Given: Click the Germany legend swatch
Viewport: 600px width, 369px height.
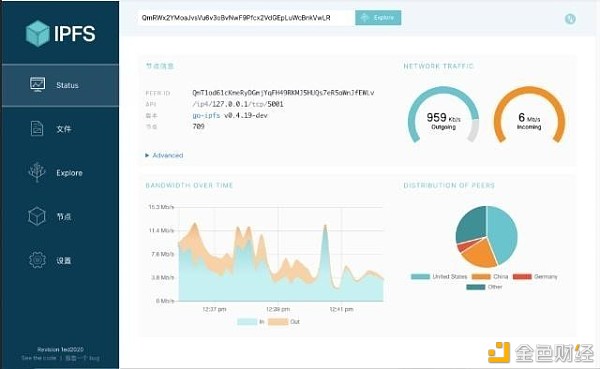Looking at the screenshot, I should [522, 276].
